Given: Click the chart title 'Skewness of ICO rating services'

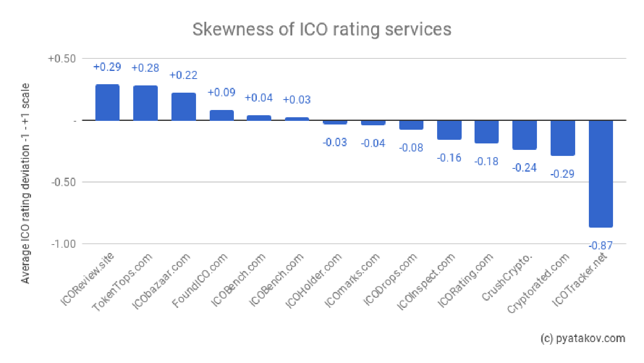Looking at the screenshot, I should click(x=322, y=29).
